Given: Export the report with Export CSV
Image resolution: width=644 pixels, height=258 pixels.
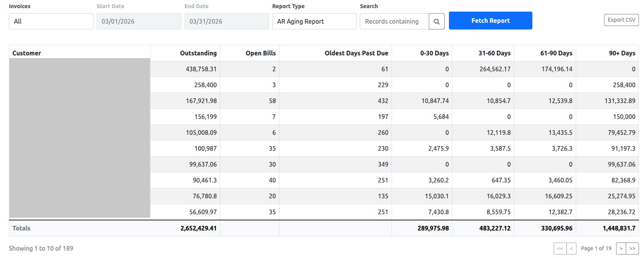Looking at the screenshot, I should click(621, 20).
